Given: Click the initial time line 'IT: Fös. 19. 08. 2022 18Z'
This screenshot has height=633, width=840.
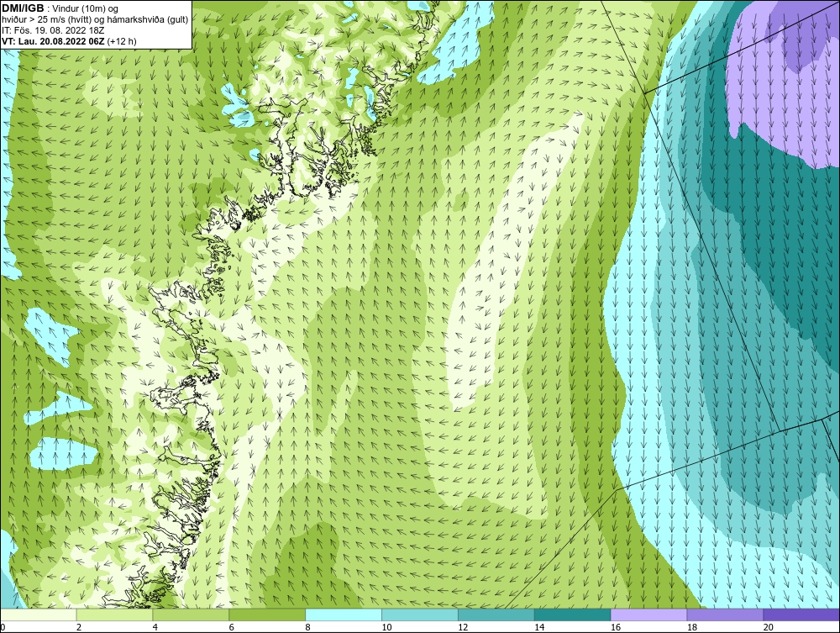Looking at the screenshot, I should (53, 30).
